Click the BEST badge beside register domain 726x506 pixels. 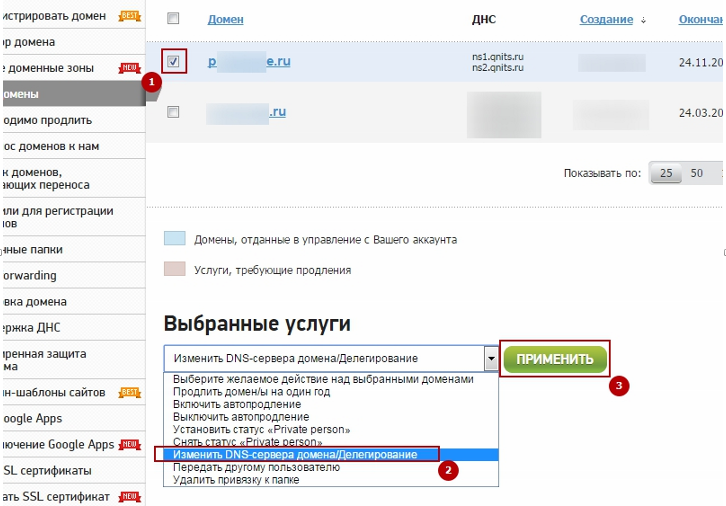pyautogui.click(x=130, y=16)
